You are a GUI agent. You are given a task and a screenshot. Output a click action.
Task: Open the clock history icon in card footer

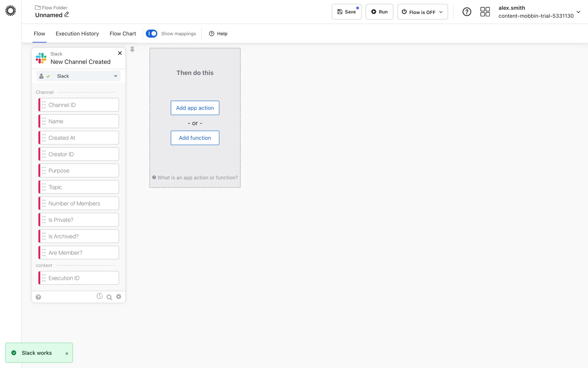(100, 296)
